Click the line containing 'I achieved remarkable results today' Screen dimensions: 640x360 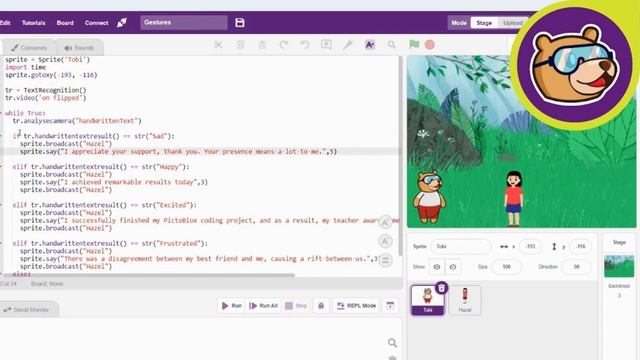(x=114, y=182)
